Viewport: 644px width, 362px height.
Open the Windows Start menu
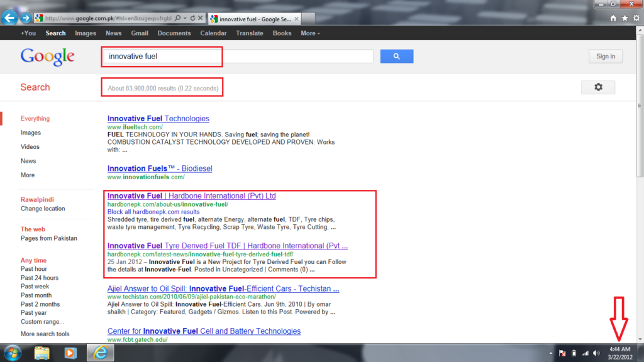(12, 353)
